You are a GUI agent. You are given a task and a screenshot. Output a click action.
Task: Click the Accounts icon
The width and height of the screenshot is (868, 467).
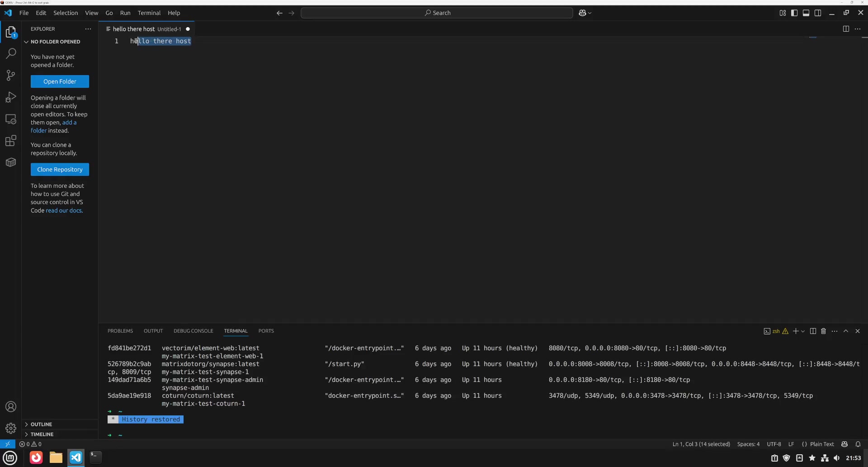(11, 406)
